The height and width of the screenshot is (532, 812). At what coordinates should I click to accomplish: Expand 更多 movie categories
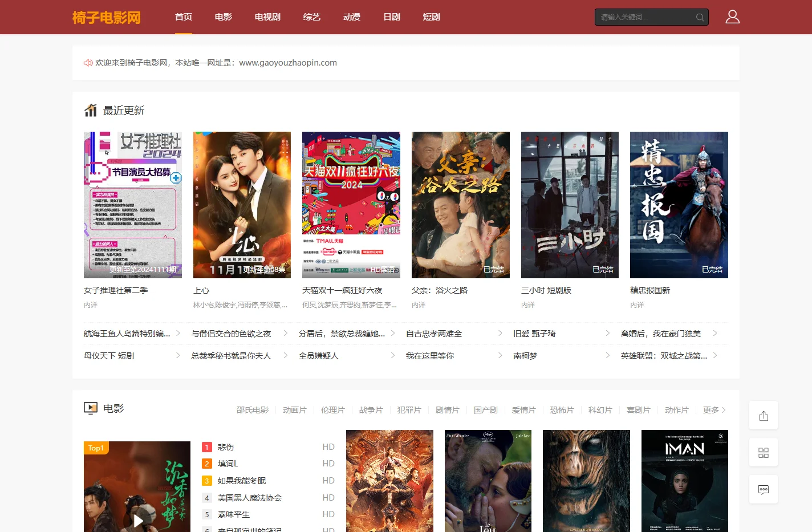714,410
